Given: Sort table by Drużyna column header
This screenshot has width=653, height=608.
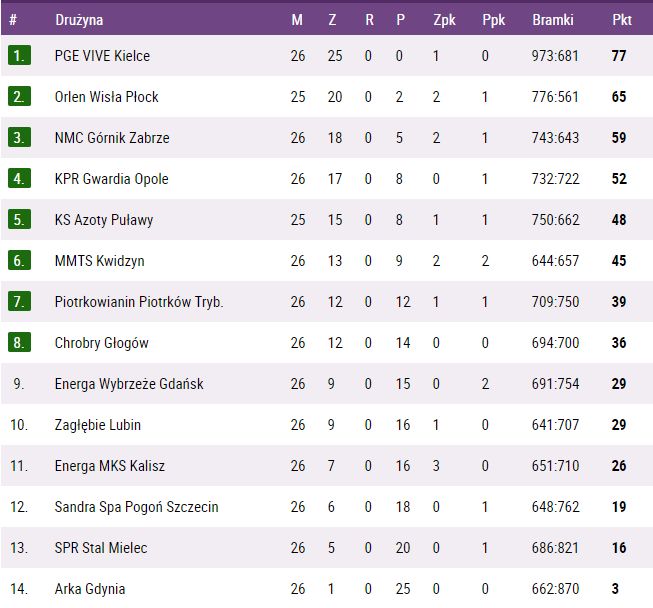Looking at the screenshot, I should click(x=79, y=20).
